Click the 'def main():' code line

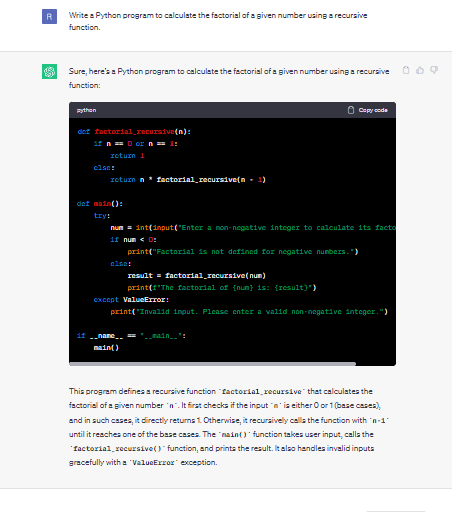[100, 204]
